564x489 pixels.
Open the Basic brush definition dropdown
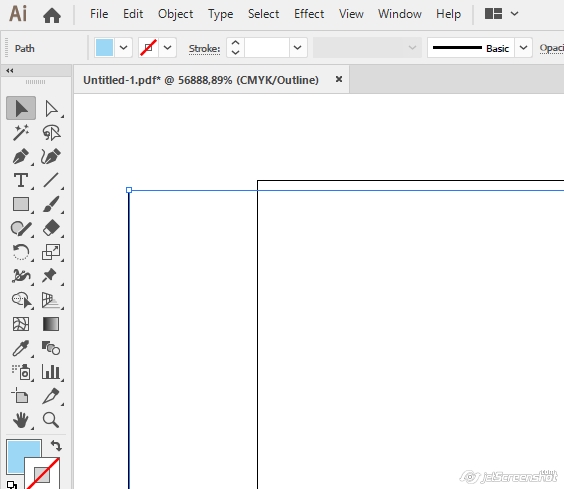(x=523, y=47)
